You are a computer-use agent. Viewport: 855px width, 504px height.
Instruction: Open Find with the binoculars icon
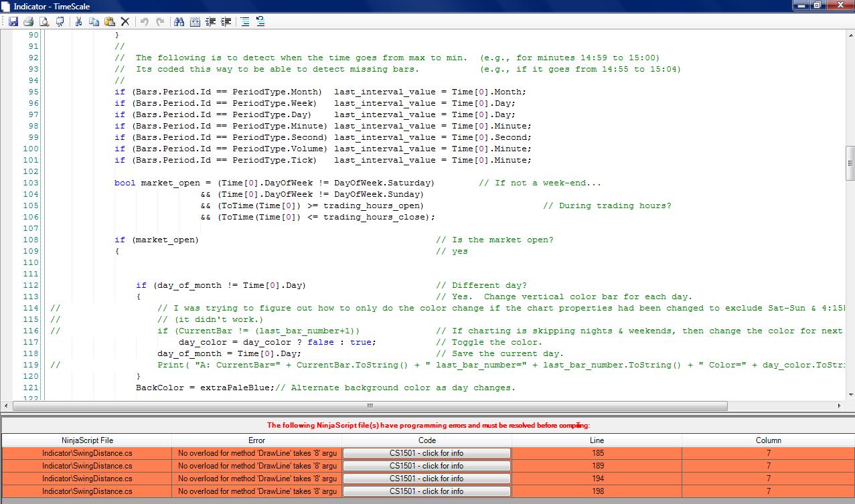(x=179, y=21)
